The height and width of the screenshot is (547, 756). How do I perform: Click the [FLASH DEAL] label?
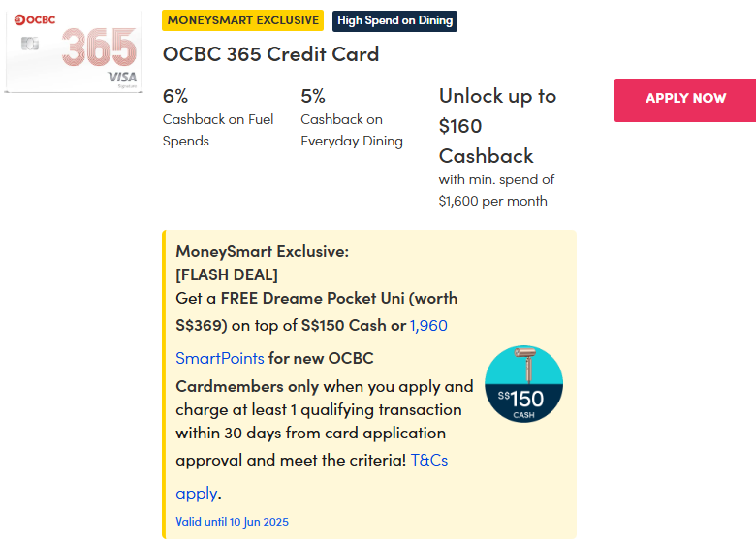(x=227, y=274)
